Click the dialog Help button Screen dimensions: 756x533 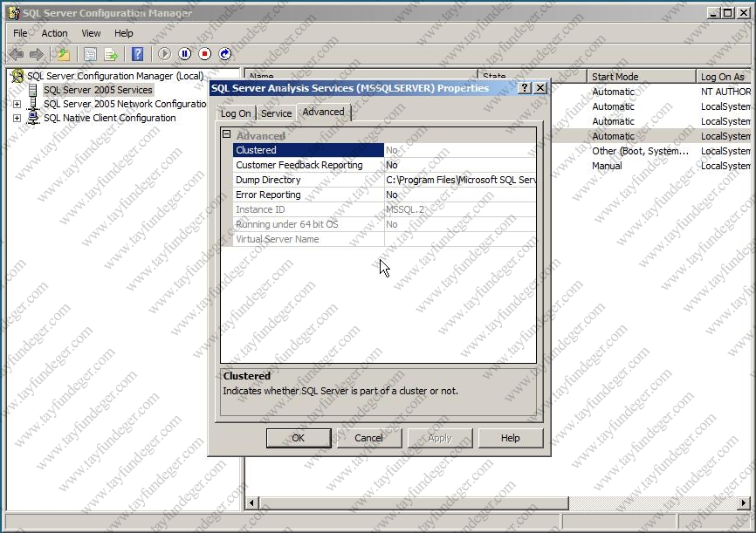(510, 438)
